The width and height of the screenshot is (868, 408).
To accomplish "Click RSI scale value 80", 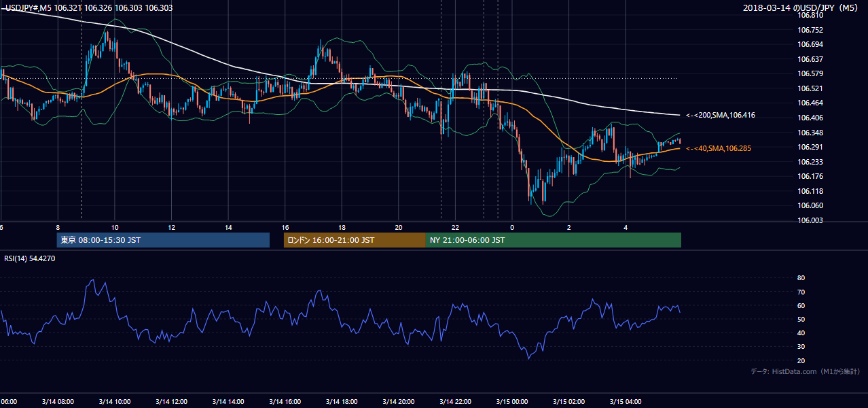I will 801,278.
